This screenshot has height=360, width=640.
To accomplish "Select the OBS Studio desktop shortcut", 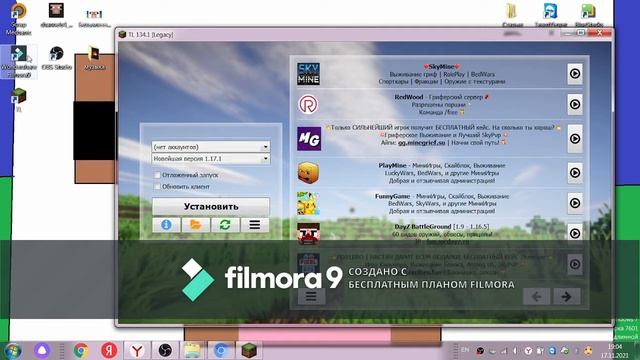I will coord(56,58).
